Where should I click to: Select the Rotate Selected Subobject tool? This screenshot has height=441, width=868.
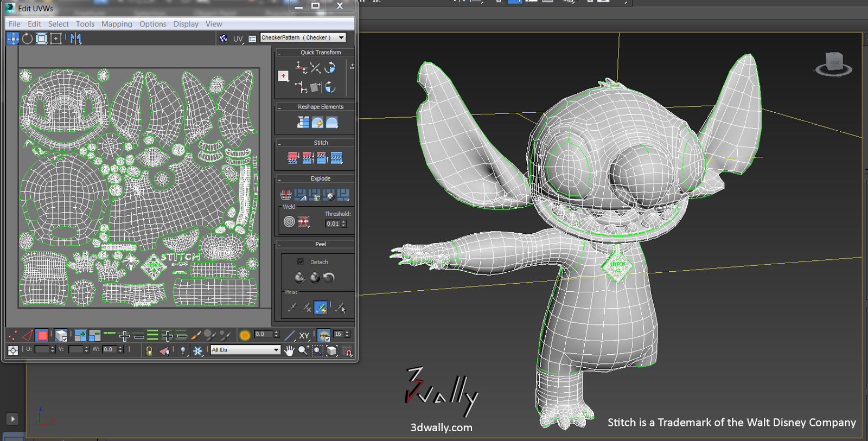tap(27, 39)
